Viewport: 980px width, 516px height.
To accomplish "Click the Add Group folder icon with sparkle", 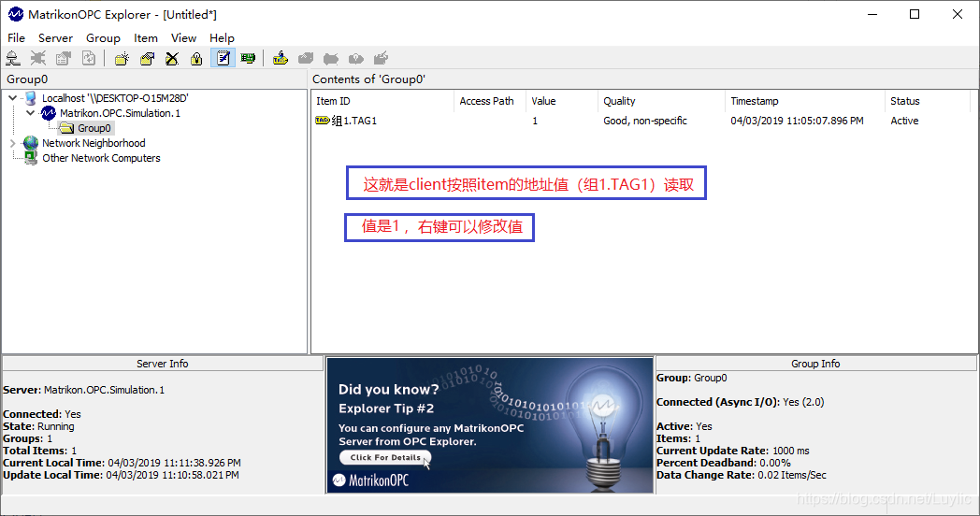I will (122, 58).
